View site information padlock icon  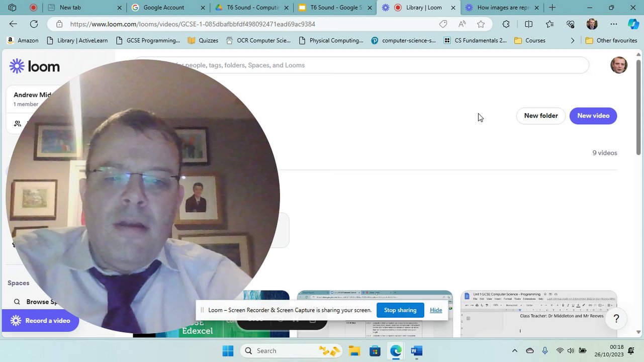click(x=59, y=24)
